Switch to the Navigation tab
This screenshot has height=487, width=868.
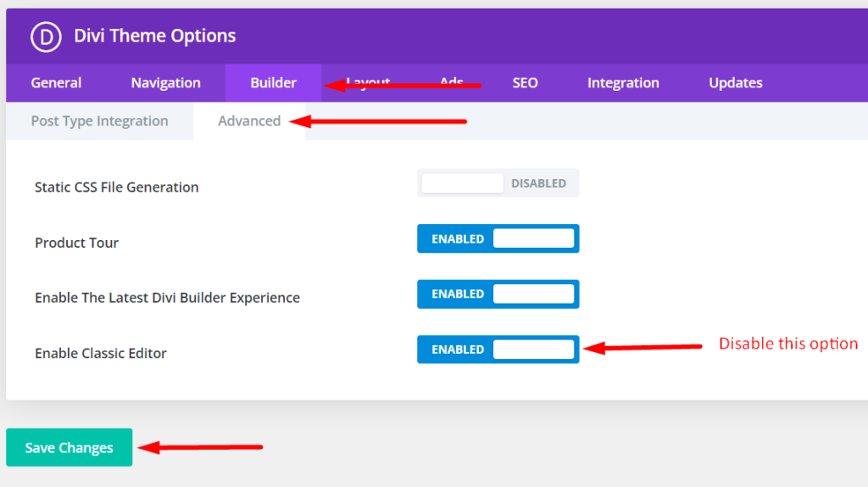pyautogui.click(x=165, y=83)
